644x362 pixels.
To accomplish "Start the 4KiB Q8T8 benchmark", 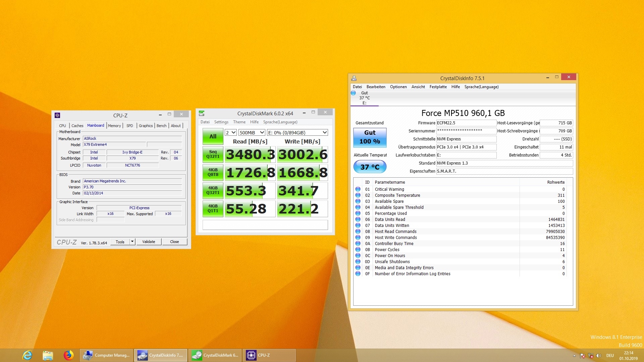I will 213,172.
